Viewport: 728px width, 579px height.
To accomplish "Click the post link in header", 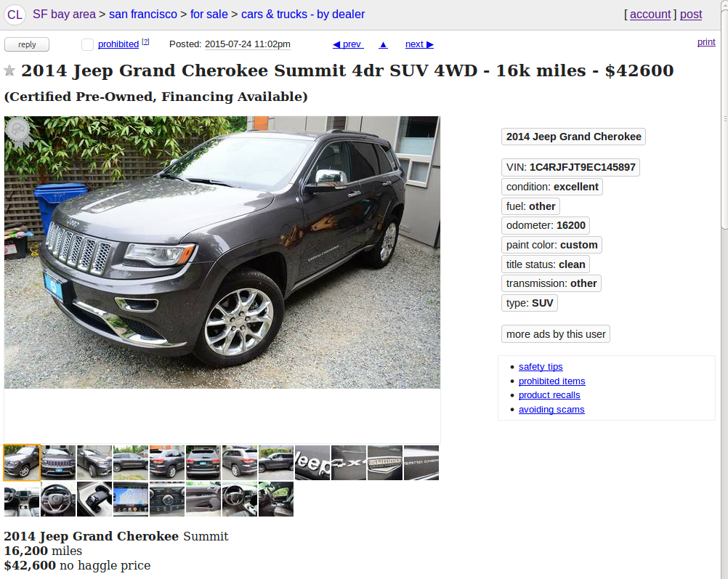I will 691,15.
